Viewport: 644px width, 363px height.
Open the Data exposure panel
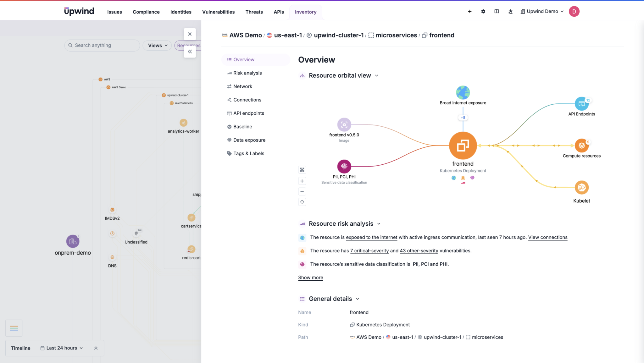pos(249,140)
